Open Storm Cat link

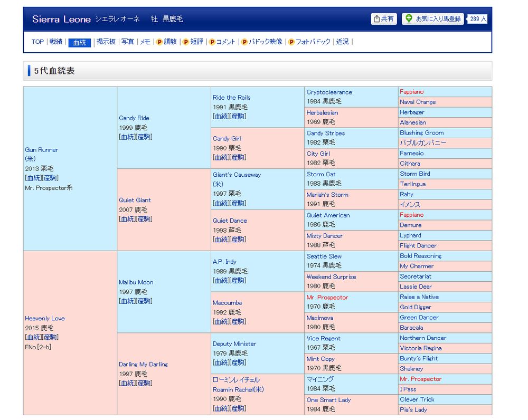click(321, 174)
